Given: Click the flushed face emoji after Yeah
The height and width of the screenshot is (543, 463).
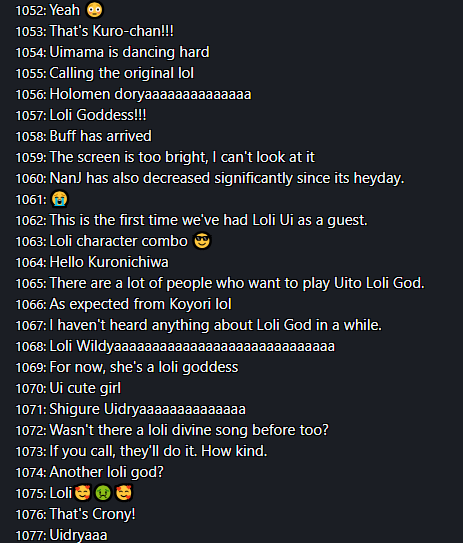Looking at the screenshot, I should (x=95, y=10).
